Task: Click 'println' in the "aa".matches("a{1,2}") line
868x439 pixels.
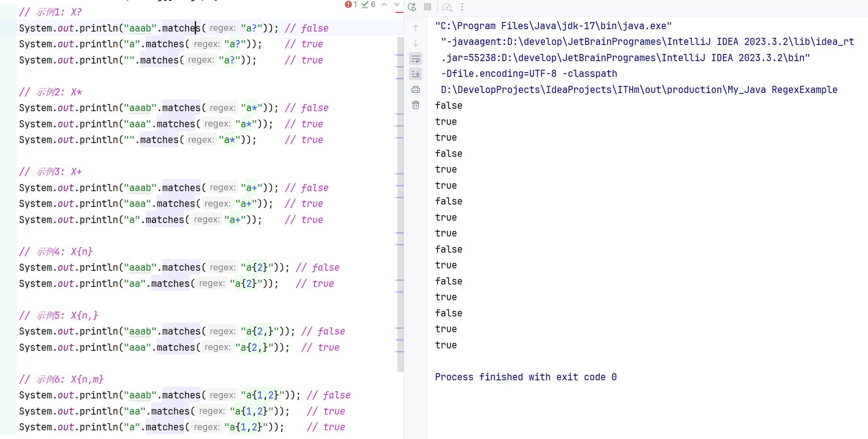Action: [99, 411]
